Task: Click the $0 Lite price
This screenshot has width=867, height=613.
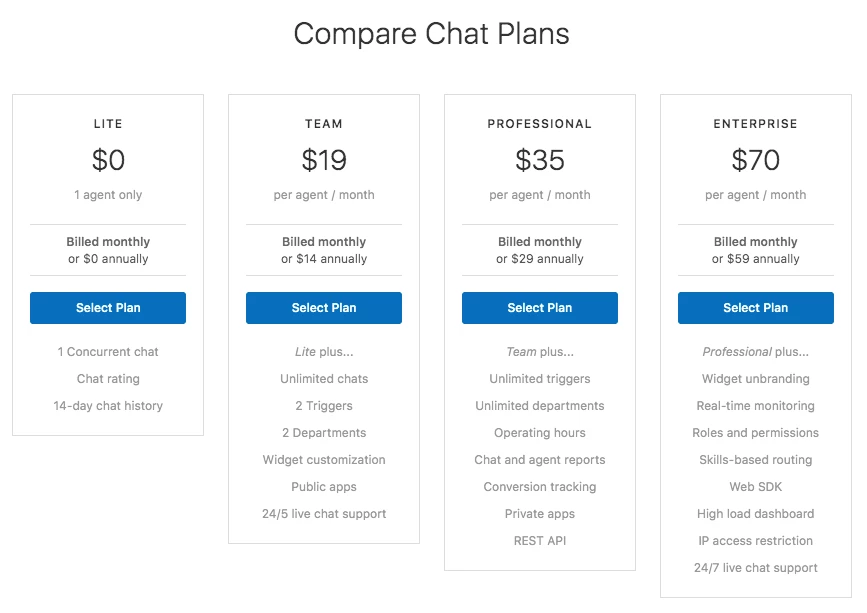Action: [108, 160]
